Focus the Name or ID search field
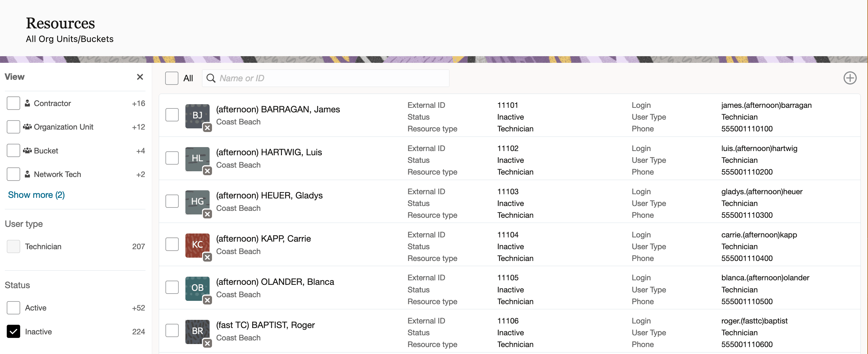 pyautogui.click(x=330, y=79)
